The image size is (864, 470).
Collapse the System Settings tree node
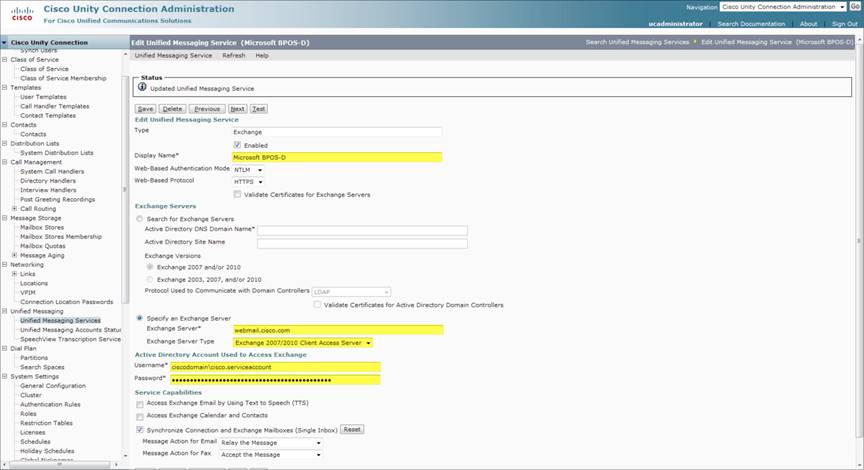pos(4,376)
